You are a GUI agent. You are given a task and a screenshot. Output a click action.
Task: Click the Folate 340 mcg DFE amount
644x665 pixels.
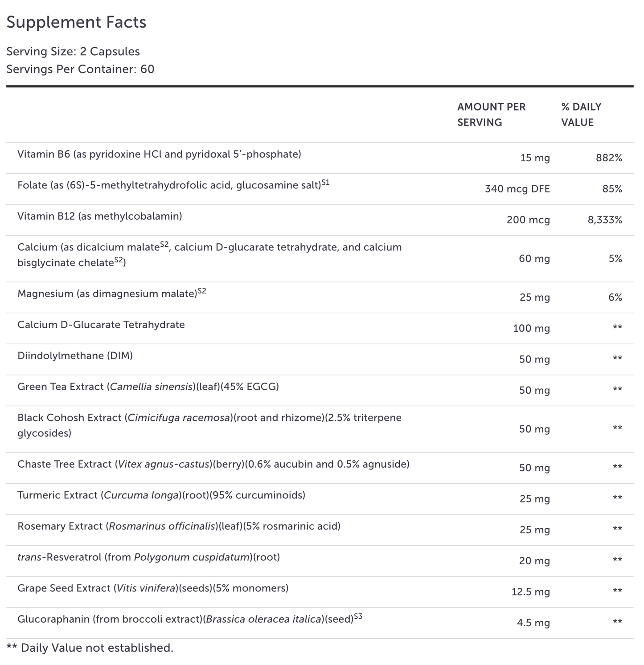click(517, 189)
